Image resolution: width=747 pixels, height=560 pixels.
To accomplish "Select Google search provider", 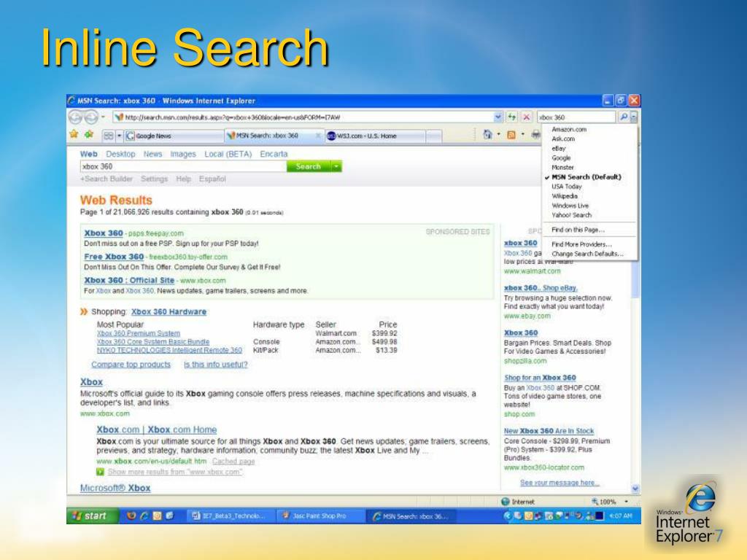I will (561, 158).
